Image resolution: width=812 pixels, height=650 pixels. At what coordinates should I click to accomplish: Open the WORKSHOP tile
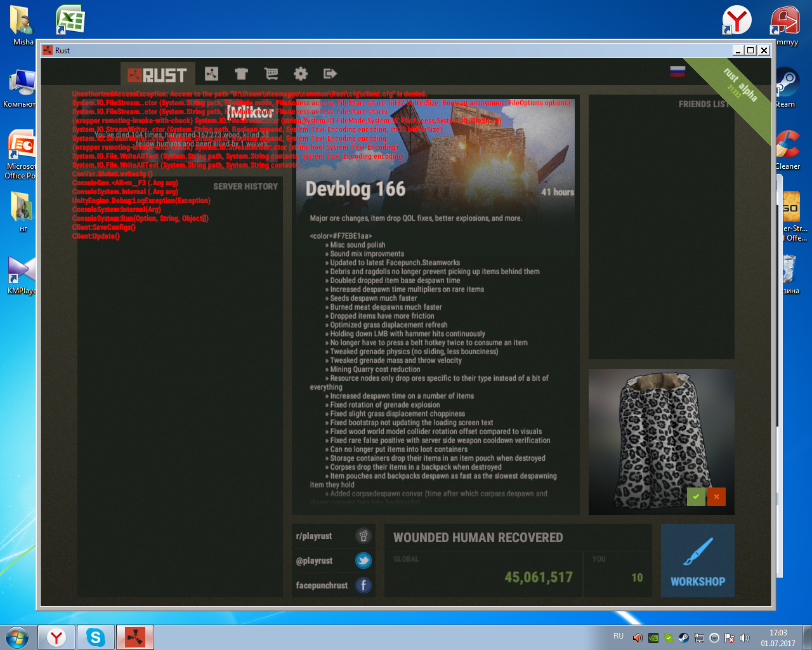pyautogui.click(x=698, y=560)
